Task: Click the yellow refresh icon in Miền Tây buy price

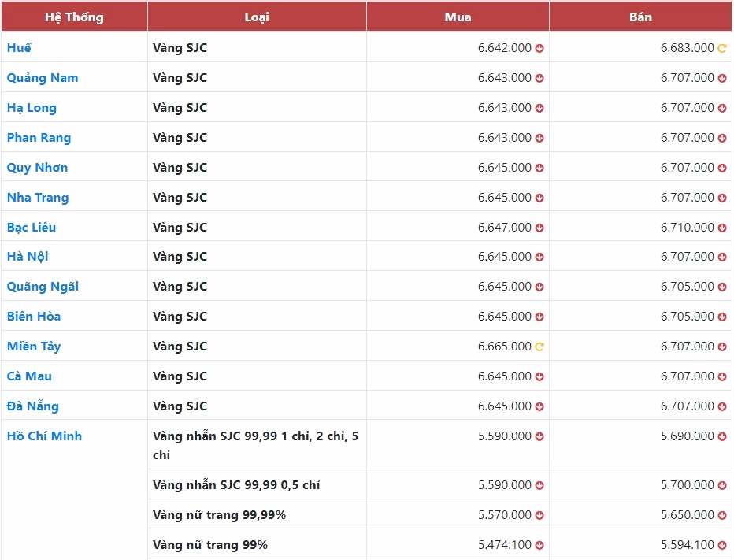Action: coord(539,347)
